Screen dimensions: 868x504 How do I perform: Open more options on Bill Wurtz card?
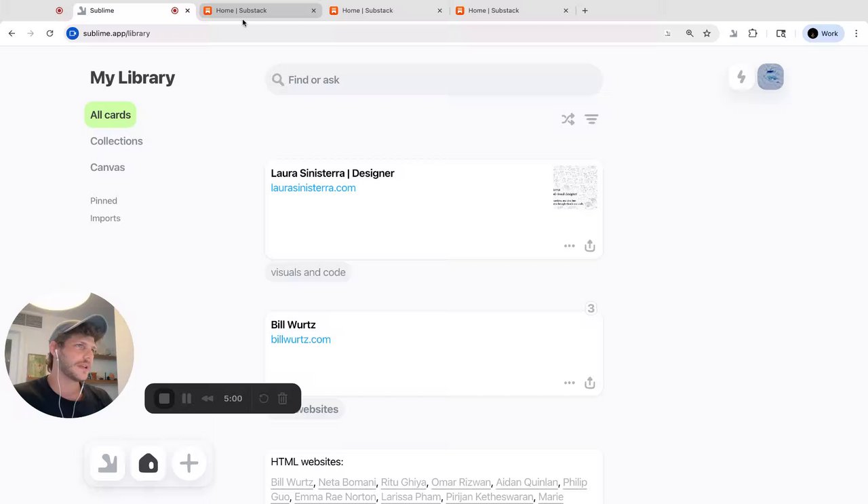570,383
